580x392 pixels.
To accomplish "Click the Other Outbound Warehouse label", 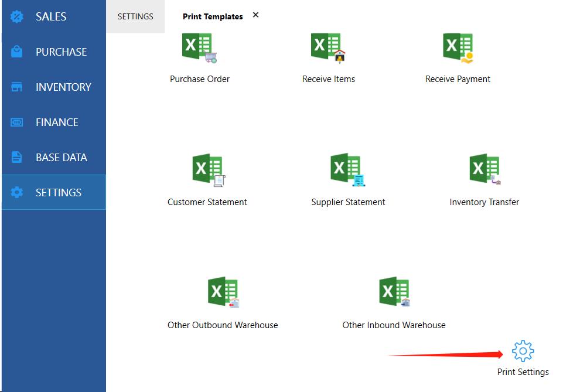I will point(223,325).
